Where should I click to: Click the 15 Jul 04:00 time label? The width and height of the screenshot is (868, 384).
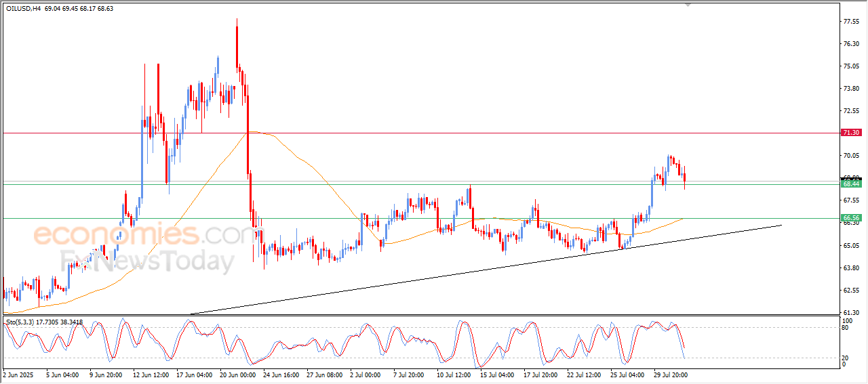tap(498, 374)
